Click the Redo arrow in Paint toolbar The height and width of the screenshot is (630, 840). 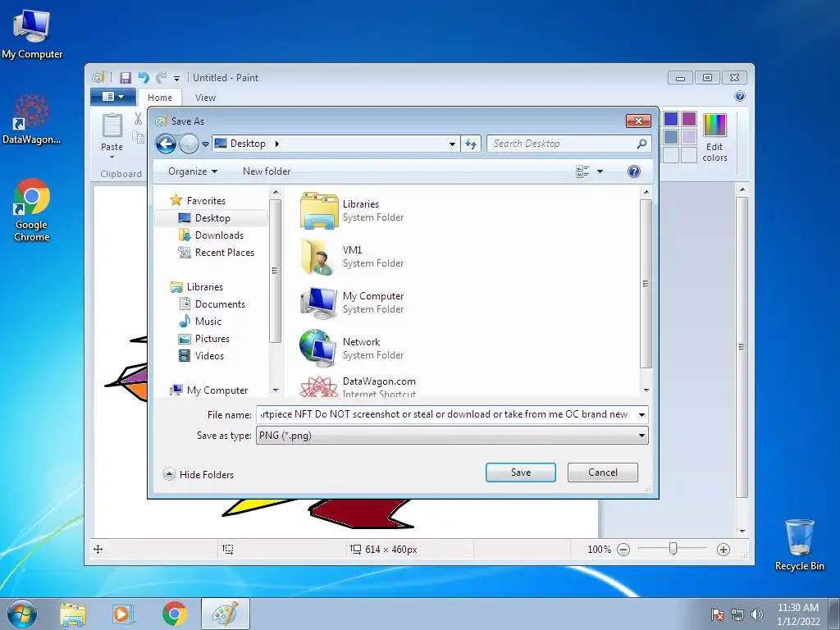tap(161, 78)
